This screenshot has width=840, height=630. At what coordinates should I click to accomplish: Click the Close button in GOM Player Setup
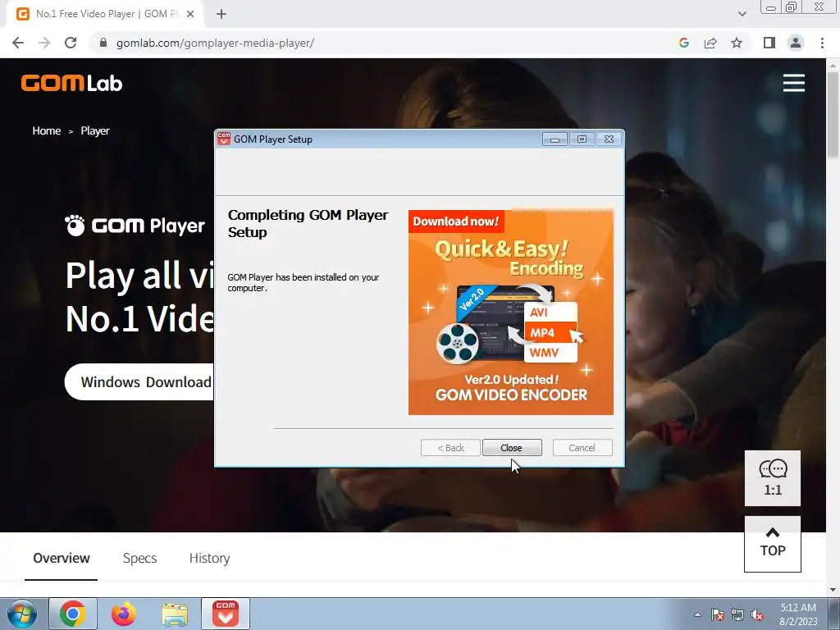512,447
